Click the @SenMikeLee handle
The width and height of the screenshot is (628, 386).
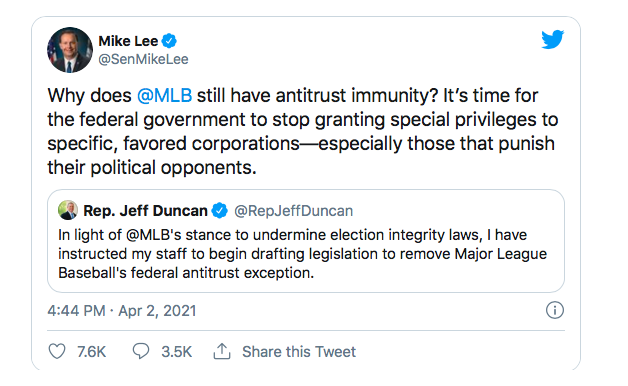point(143,59)
